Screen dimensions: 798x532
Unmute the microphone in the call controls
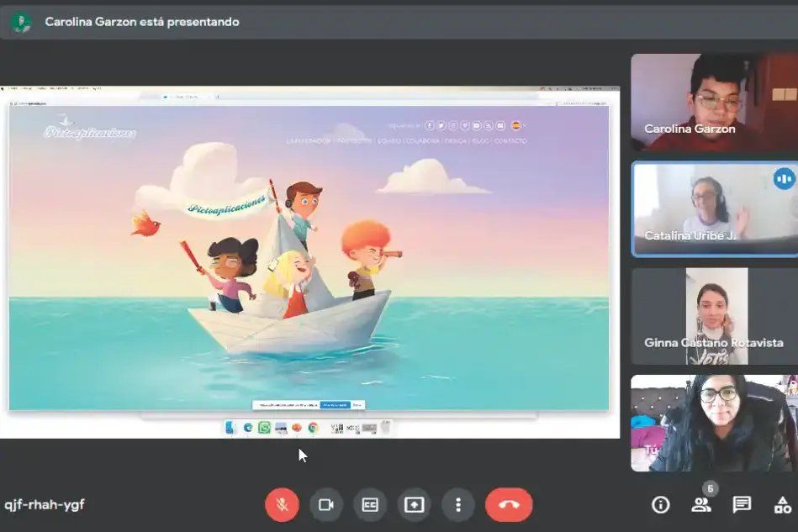pyautogui.click(x=282, y=504)
